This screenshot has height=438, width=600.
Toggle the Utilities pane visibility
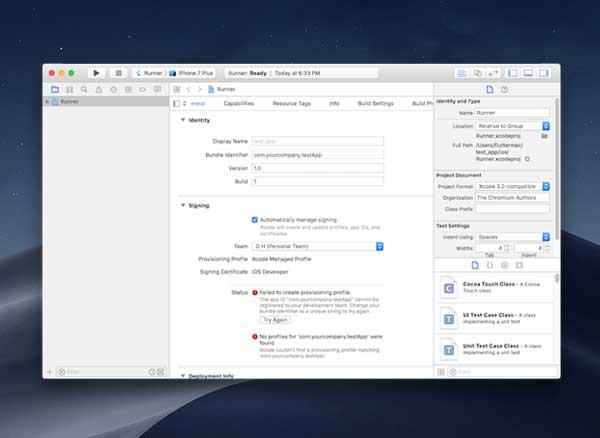pos(544,73)
